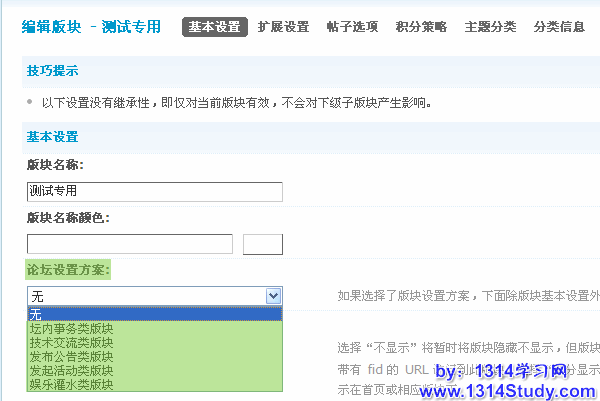Viewport: 600px width, 401px height.
Task: Open the 主题分类 tab
Action: (490, 27)
